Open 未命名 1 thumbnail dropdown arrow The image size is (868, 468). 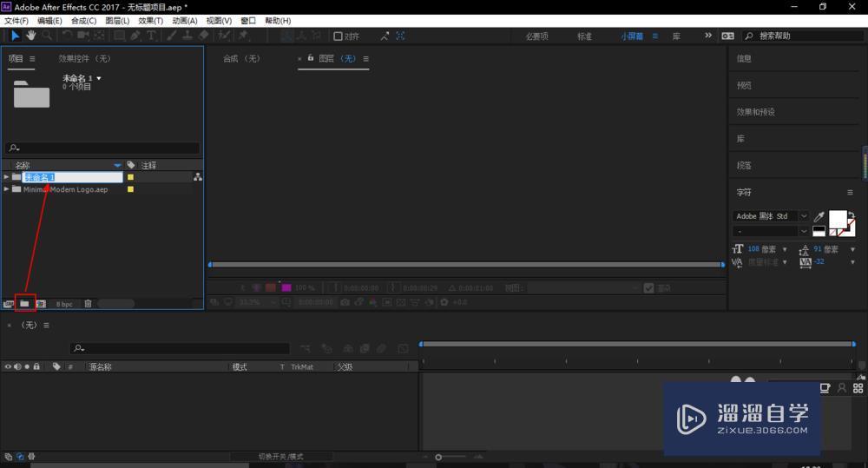pos(99,79)
